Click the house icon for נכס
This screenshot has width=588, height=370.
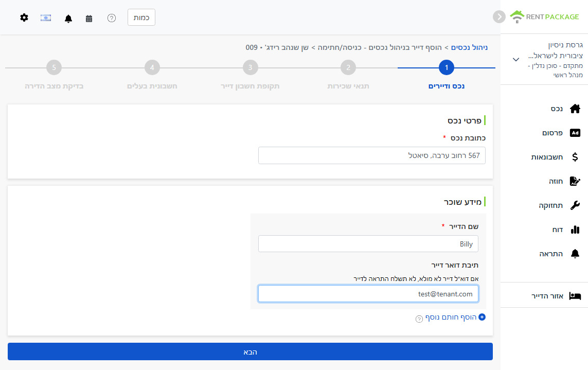pyautogui.click(x=575, y=109)
